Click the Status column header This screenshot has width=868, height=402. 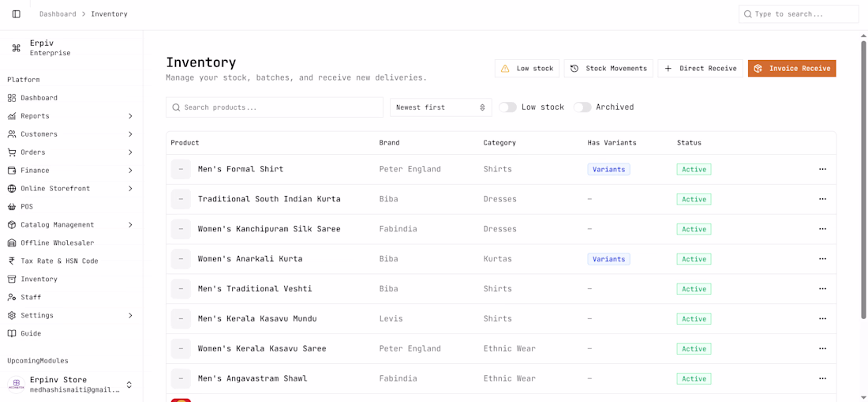tap(689, 143)
